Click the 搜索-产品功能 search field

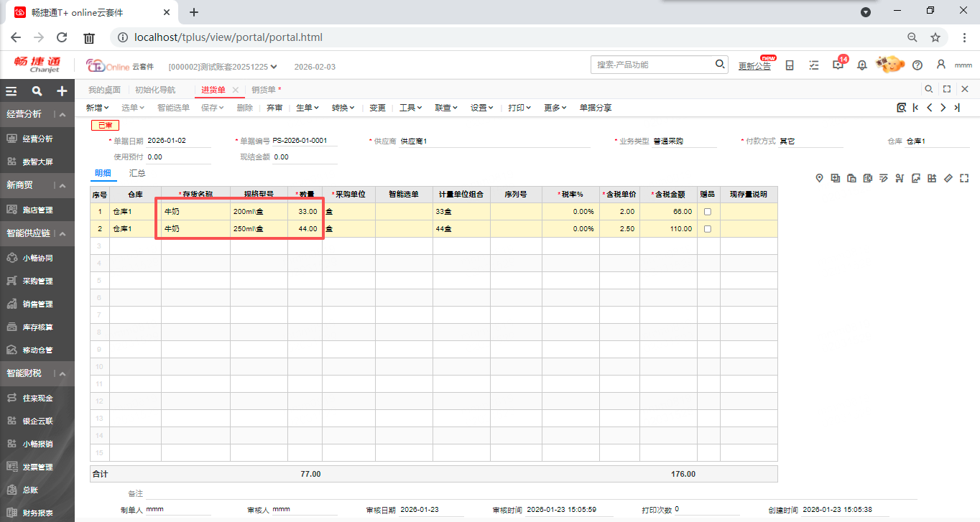(x=654, y=65)
